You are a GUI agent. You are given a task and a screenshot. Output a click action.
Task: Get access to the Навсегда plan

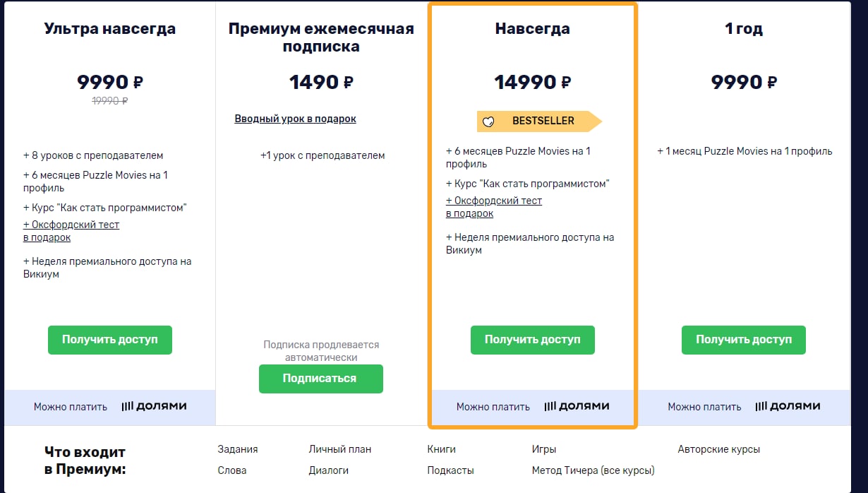(x=533, y=340)
